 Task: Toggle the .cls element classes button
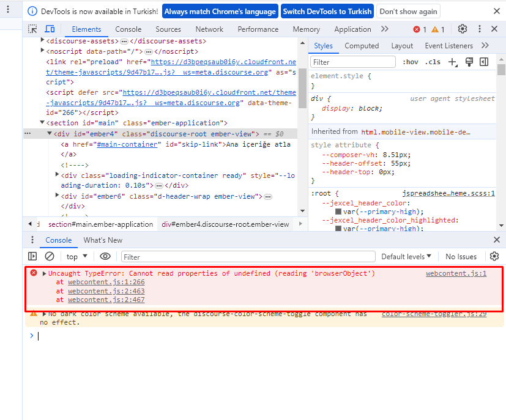point(433,62)
